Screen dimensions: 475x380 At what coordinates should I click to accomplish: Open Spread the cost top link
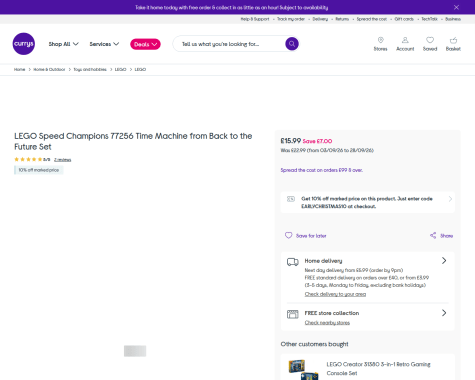coord(372,19)
